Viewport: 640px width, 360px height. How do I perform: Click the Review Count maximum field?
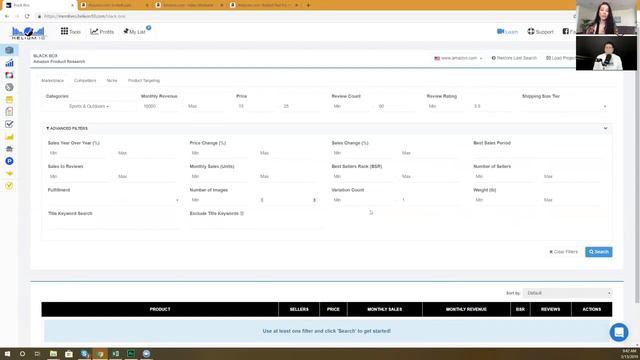click(x=398, y=106)
